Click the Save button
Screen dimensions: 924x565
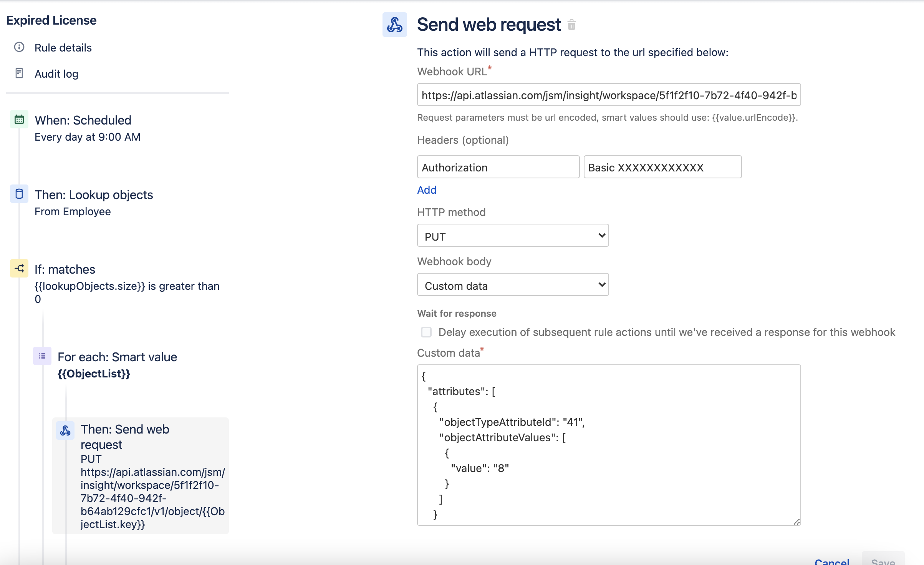click(x=883, y=561)
